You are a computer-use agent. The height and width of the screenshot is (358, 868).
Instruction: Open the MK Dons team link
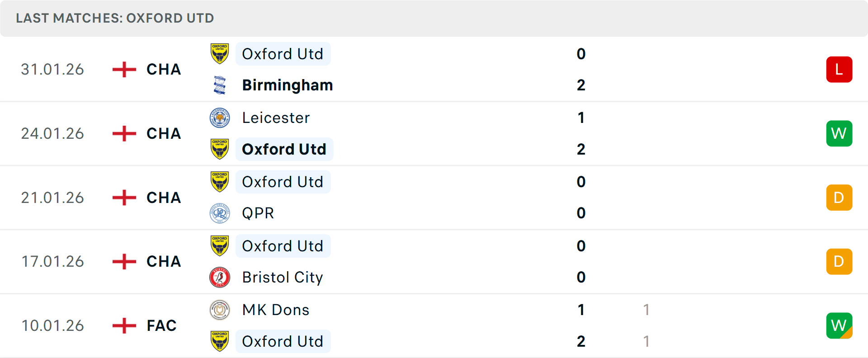point(276,310)
